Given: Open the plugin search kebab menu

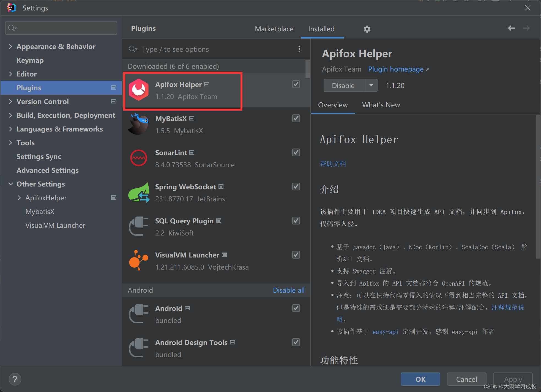Looking at the screenshot, I should click(299, 49).
